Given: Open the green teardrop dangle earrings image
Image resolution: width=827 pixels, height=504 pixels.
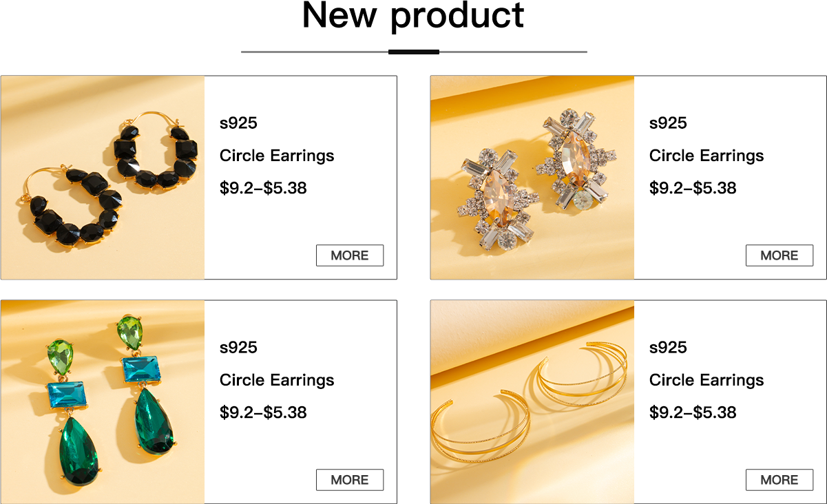Looking at the screenshot, I should tap(103, 402).
